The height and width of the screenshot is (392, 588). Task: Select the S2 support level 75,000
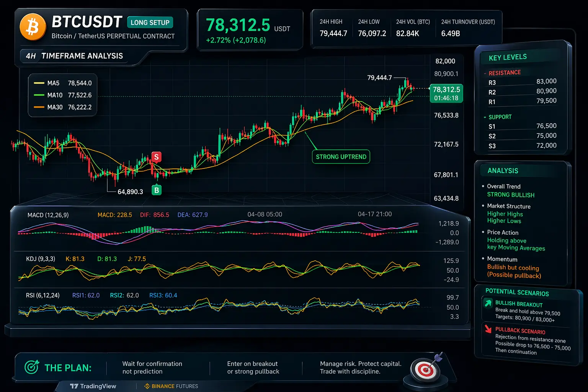523,136
